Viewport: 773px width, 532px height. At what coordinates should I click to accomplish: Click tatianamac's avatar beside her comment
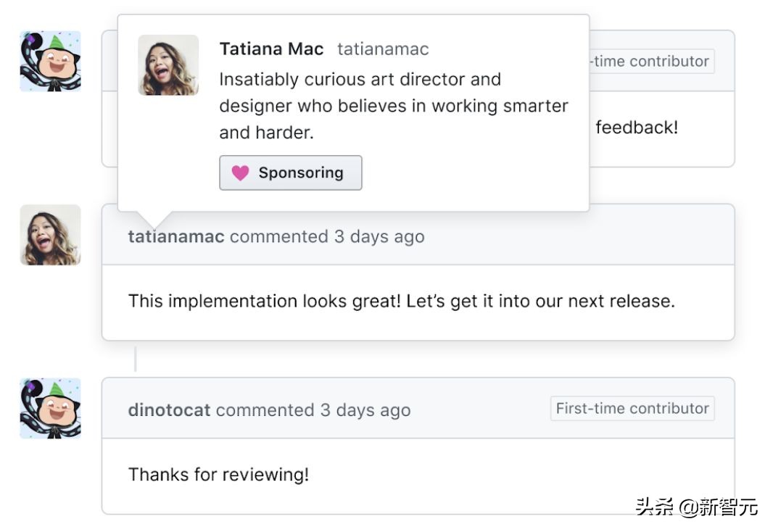pos(50,235)
